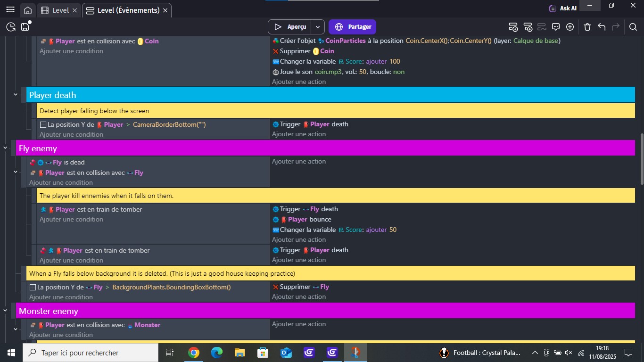
Task: Show hidden system tray icons
Action: 535,353
